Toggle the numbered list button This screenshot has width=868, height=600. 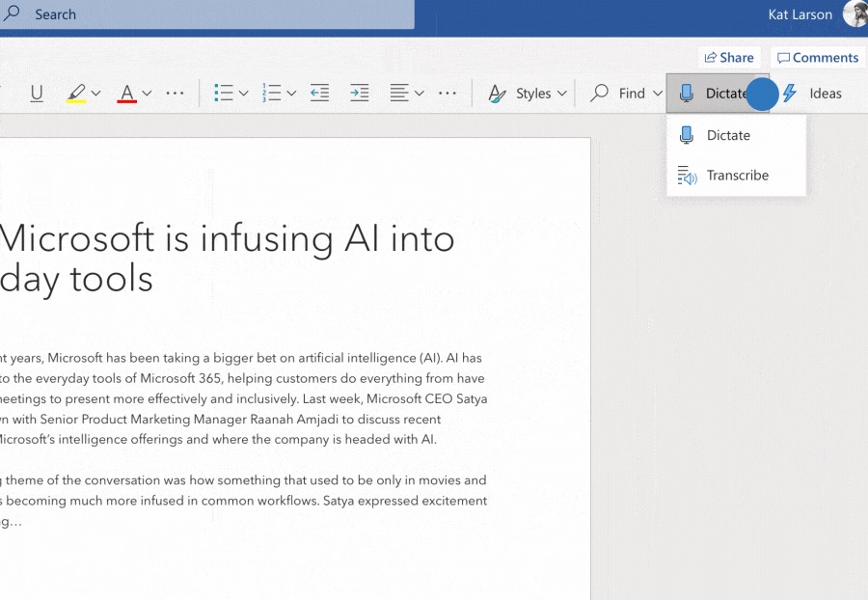[271, 94]
